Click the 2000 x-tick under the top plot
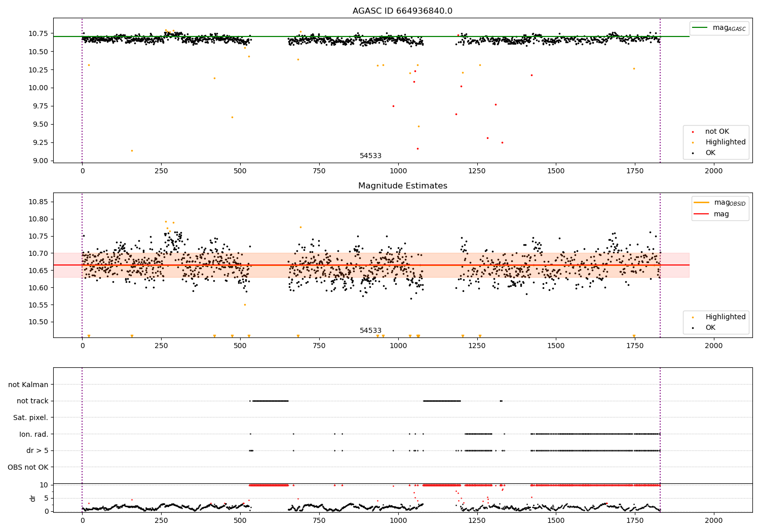The width and height of the screenshot is (760, 532). pyautogui.click(x=713, y=171)
